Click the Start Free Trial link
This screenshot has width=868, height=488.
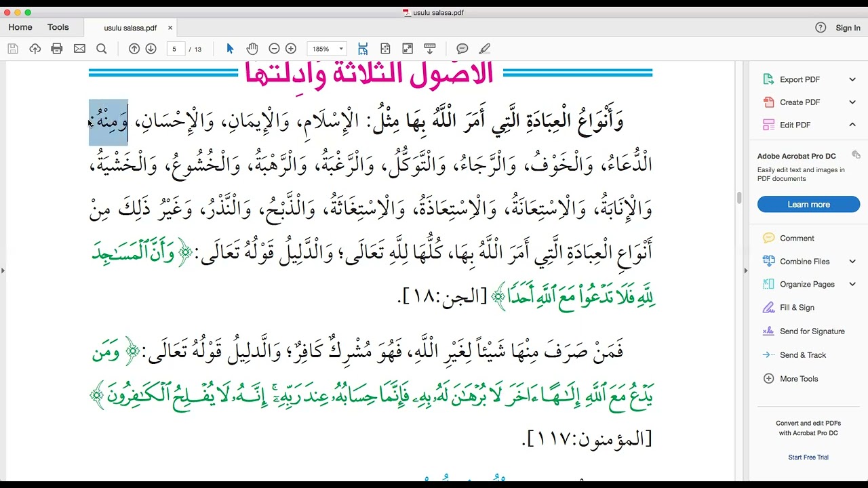(x=808, y=457)
